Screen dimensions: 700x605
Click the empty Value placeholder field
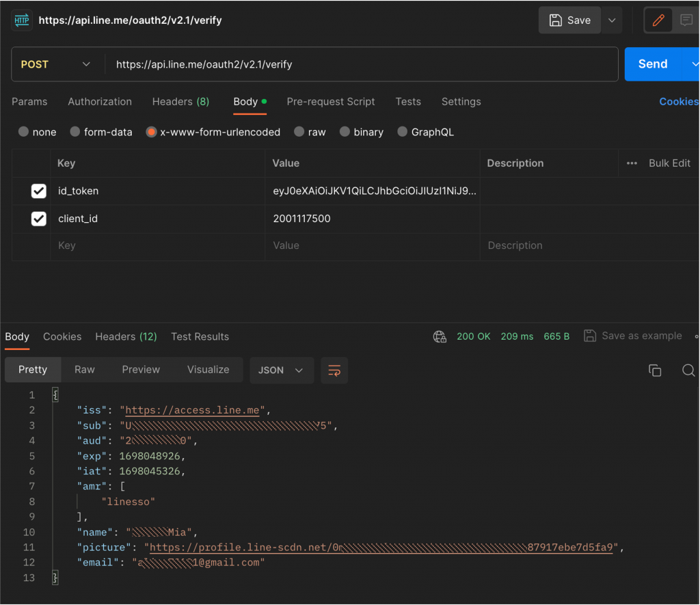tap(373, 245)
